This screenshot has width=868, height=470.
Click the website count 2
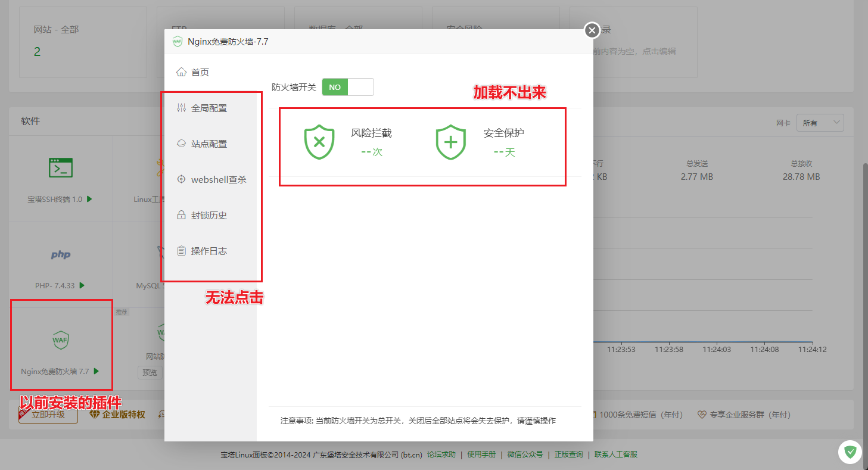(x=37, y=52)
